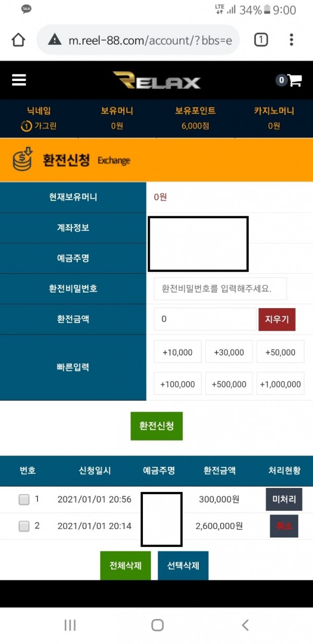The image size is (313, 644).
Task: Tap the Android recent apps icon
Action: tap(70, 625)
